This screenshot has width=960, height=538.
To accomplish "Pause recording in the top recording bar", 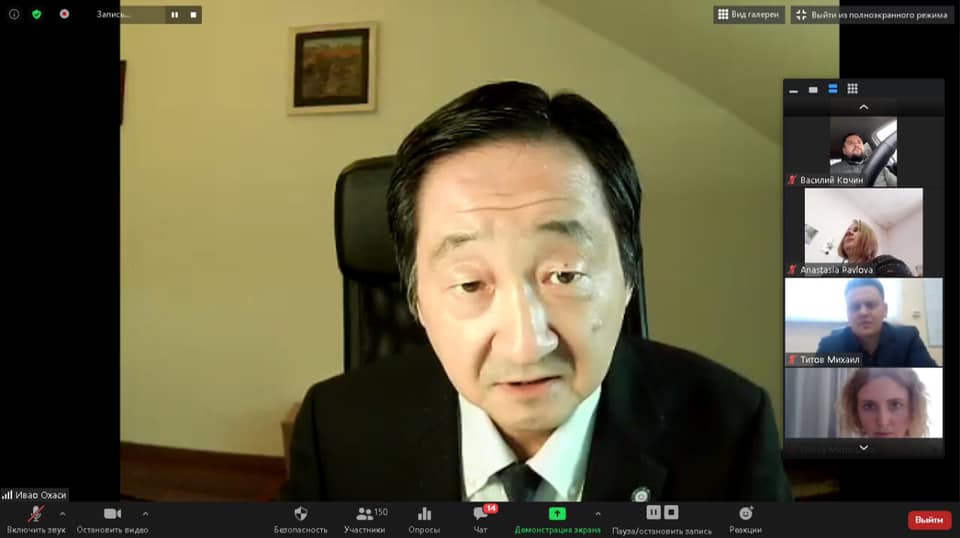I will pos(175,15).
